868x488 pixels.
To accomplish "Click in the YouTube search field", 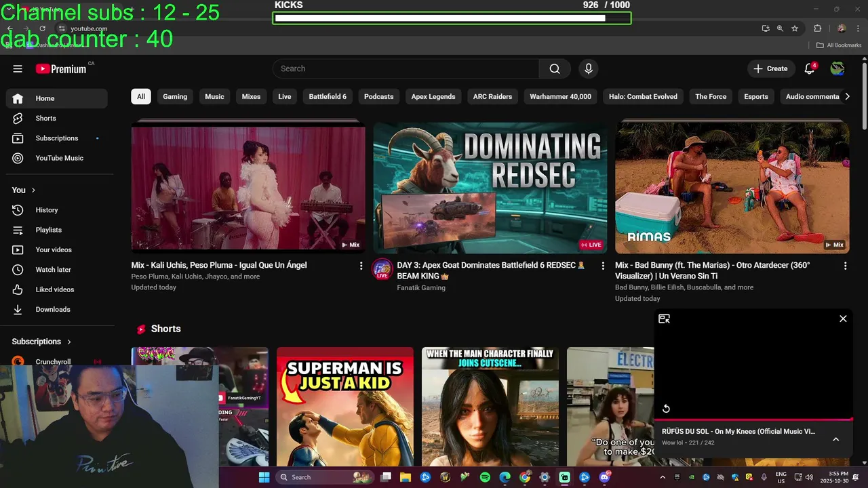I will click(x=406, y=68).
